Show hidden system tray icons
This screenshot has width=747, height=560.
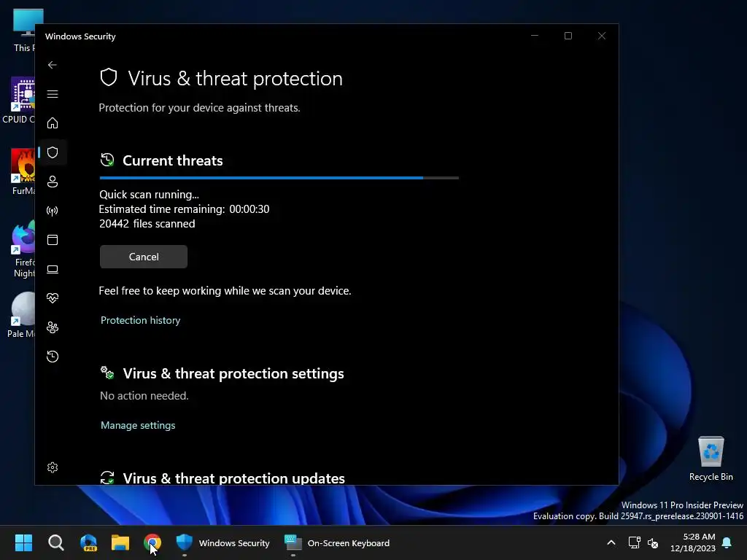(x=611, y=542)
